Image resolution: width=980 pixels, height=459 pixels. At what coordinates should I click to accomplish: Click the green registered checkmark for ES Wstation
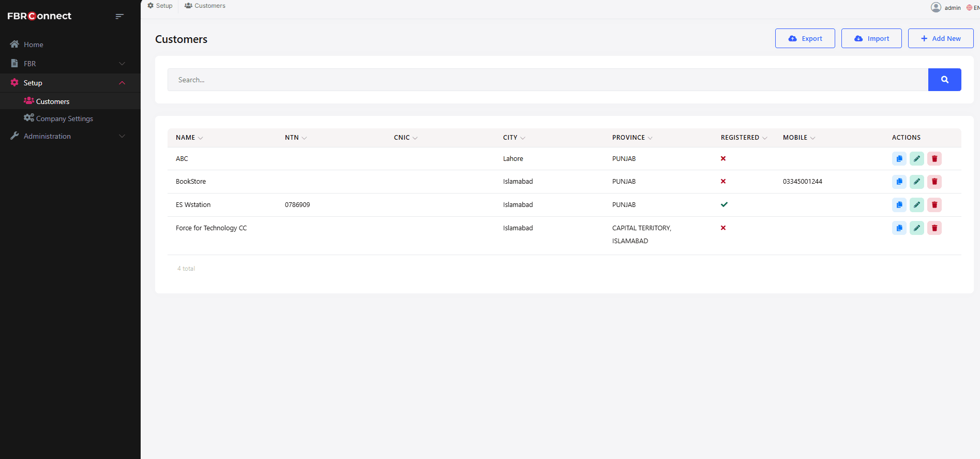click(724, 204)
